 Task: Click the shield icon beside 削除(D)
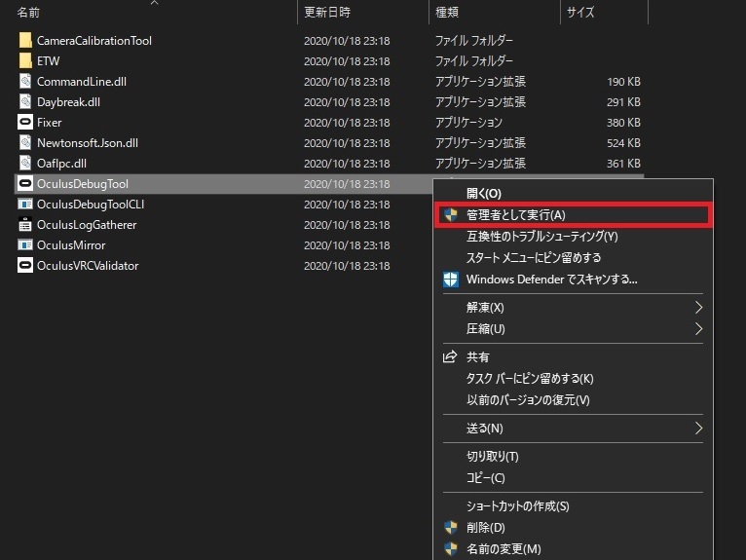pos(451,528)
